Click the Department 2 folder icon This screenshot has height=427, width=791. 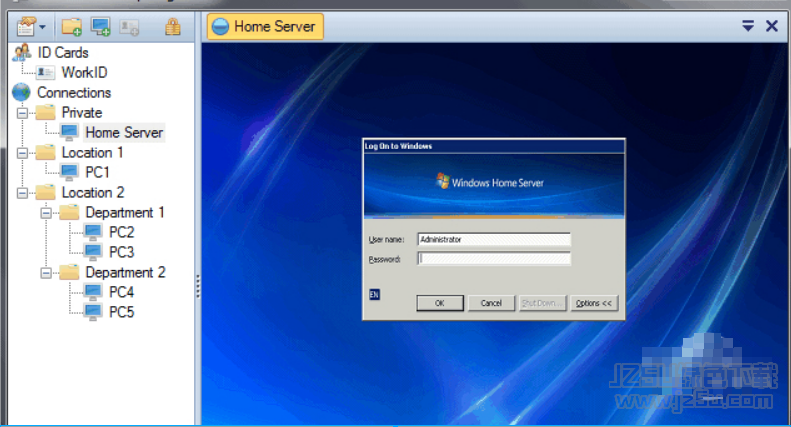click(69, 272)
